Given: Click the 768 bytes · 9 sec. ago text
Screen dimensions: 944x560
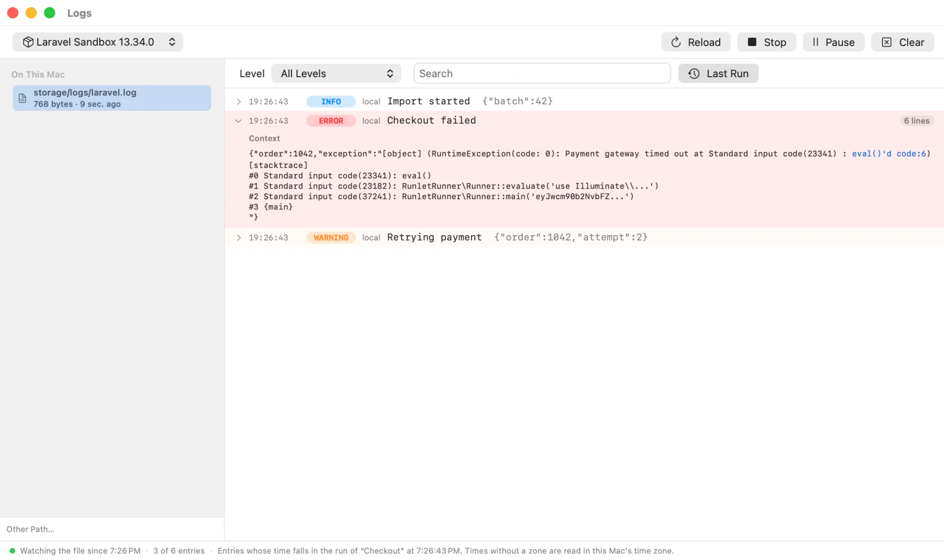Looking at the screenshot, I should (x=77, y=104).
